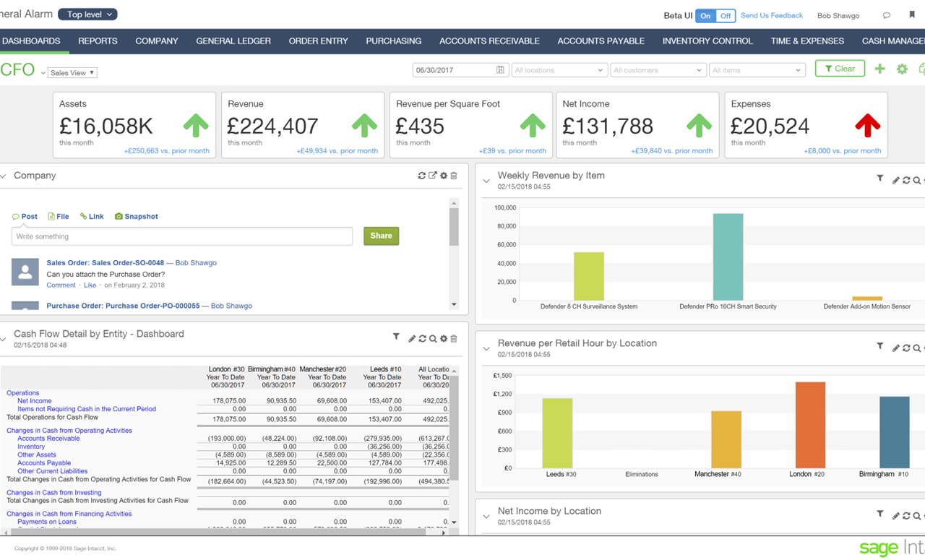Click the Birmingham blue bar in chart
Viewport: 925px width, 560px height.
point(894,432)
